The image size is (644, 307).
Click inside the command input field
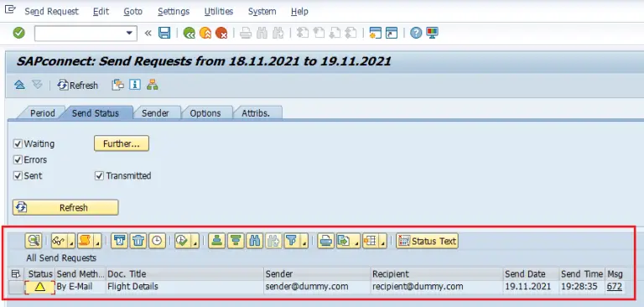[80, 34]
